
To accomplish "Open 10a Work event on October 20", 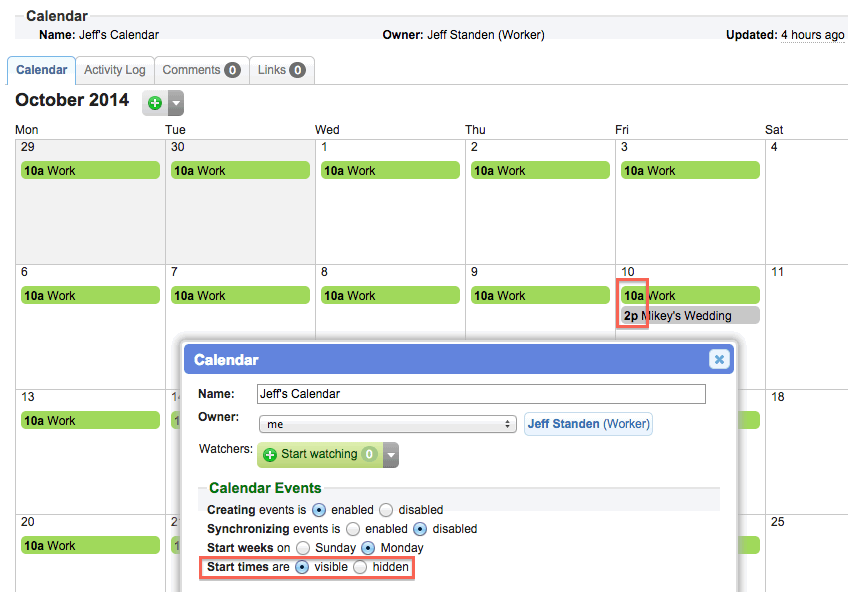I will [x=90, y=545].
